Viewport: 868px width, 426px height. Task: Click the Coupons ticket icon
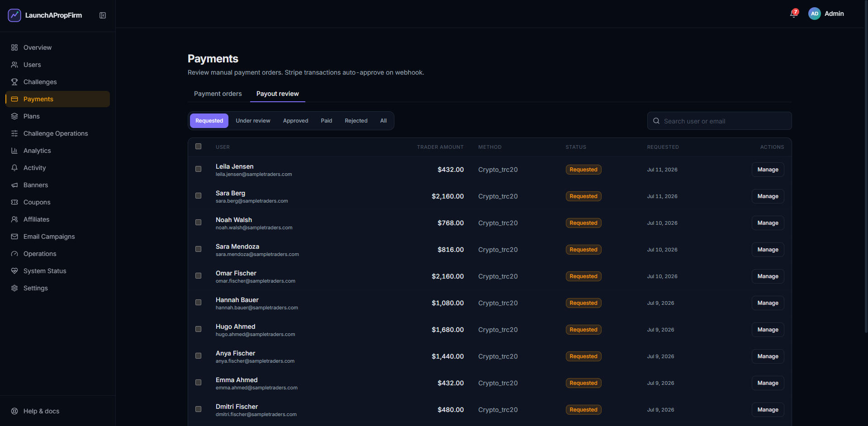(x=14, y=202)
